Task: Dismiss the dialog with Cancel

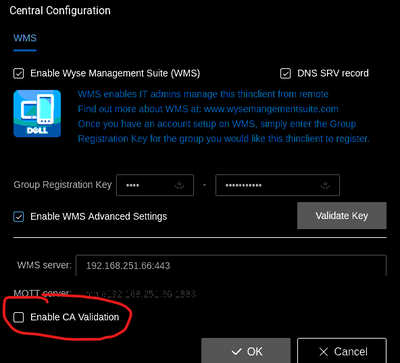Action: point(342,351)
